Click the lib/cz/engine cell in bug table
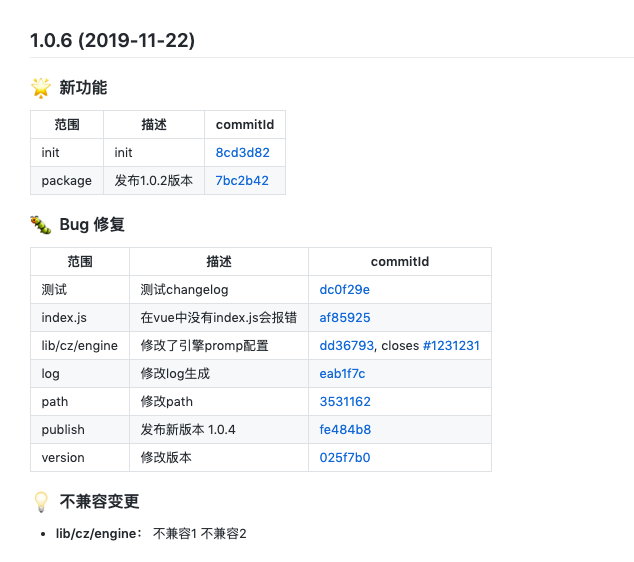The width and height of the screenshot is (634, 562). (80, 346)
